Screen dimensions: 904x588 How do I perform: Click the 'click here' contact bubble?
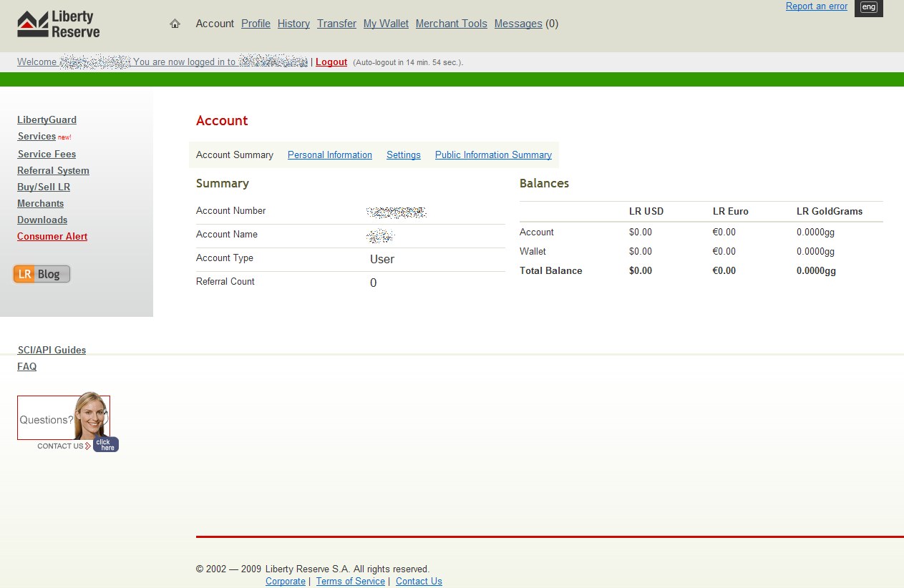click(x=105, y=445)
